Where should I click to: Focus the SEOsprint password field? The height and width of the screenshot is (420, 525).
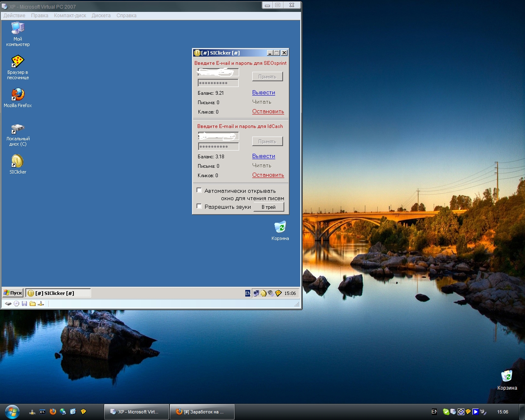tap(218, 83)
